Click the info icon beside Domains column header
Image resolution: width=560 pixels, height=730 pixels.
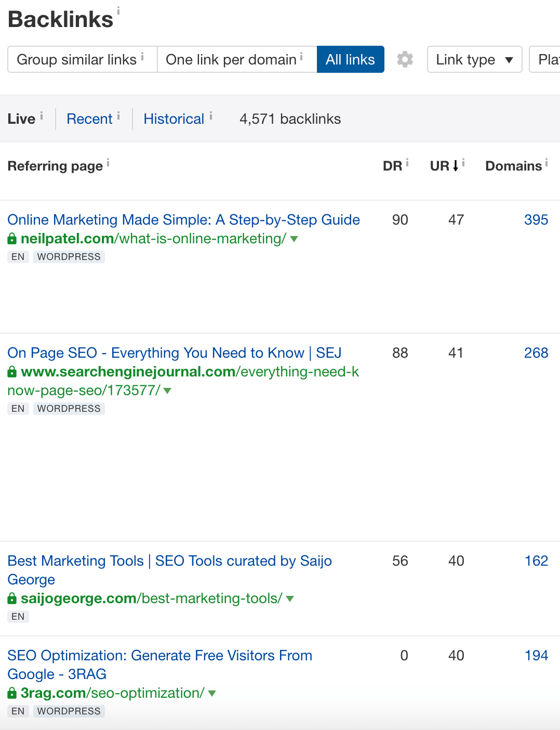[x=546, y=163]
